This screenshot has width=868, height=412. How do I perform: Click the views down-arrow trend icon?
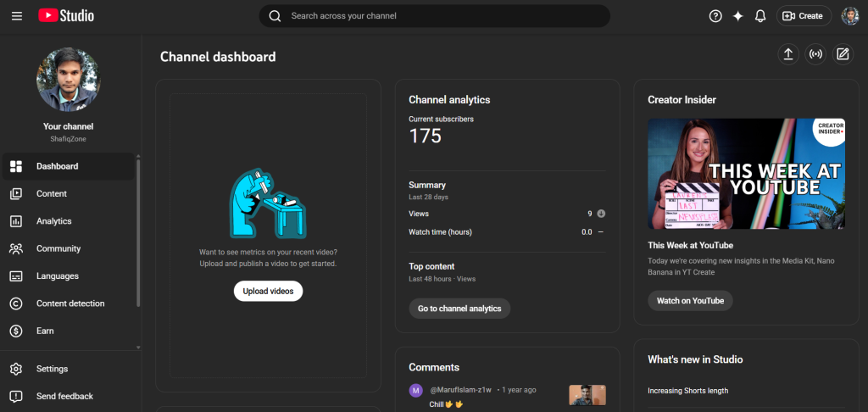[x=601, y=214]
